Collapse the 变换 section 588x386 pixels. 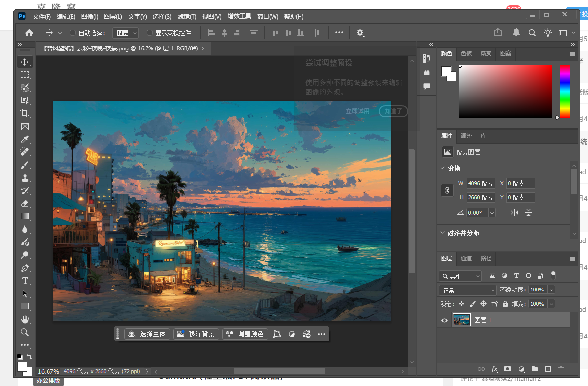click(442, 168)
